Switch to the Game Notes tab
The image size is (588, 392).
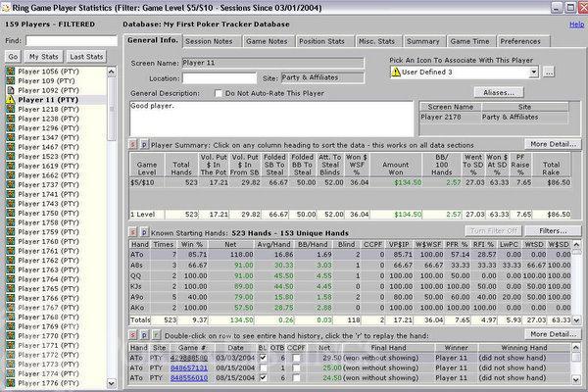pyautogui.click(x=269, y=41)
